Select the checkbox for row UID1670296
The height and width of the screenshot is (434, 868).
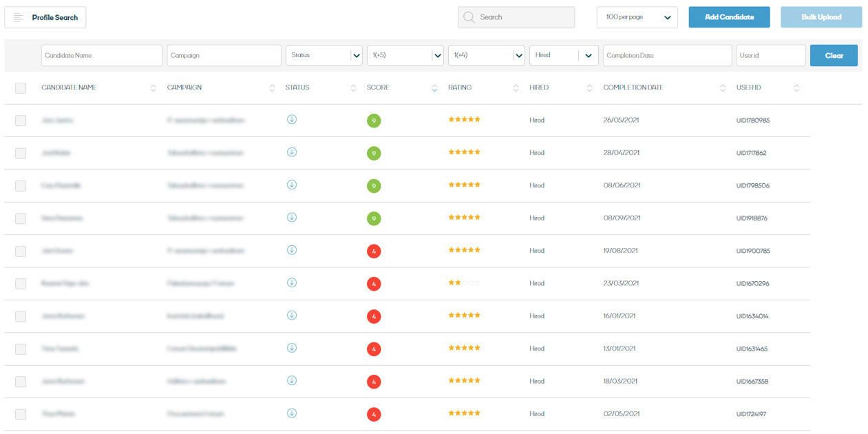click(21, 284)
